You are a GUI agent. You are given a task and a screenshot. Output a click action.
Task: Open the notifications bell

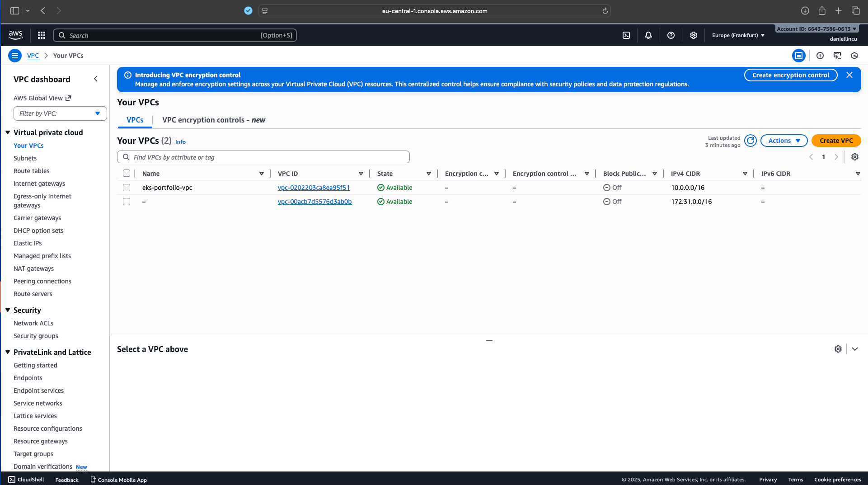648,35
